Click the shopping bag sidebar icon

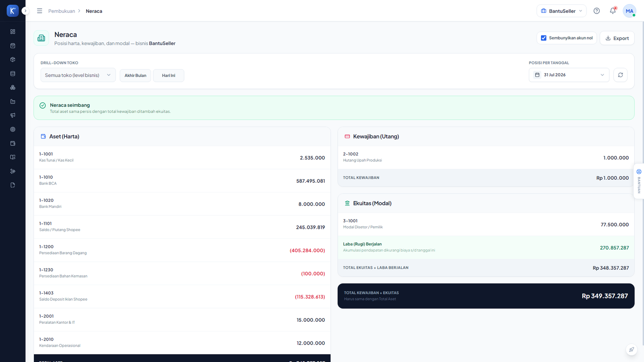tap(13, 46)
